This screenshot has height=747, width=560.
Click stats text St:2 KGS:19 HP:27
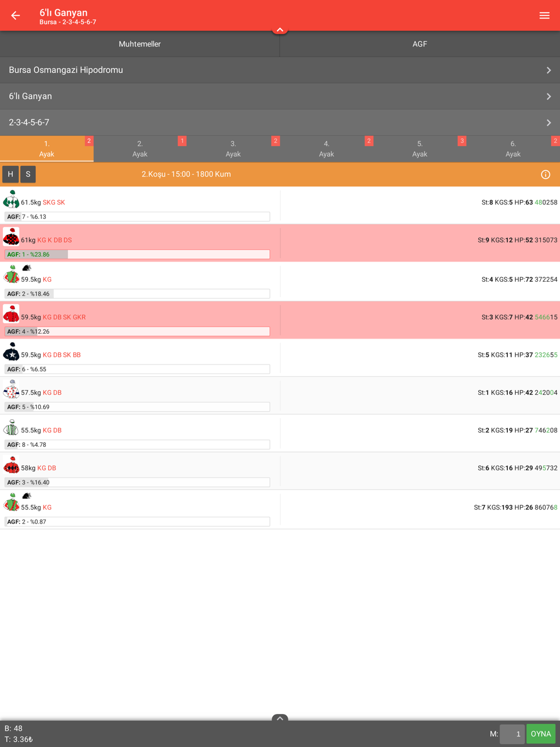(505, 430)
